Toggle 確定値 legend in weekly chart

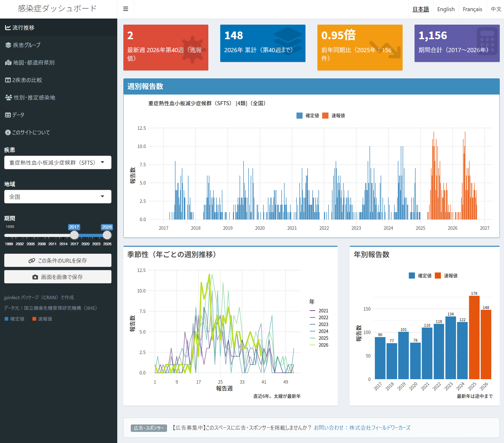pos(308,116)
